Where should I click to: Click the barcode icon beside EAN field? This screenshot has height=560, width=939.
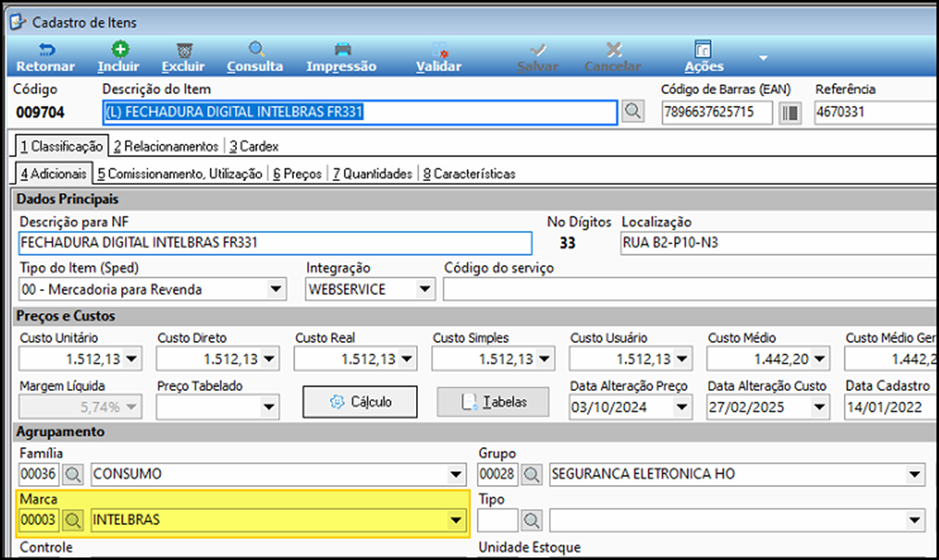[x=790, y=112]
